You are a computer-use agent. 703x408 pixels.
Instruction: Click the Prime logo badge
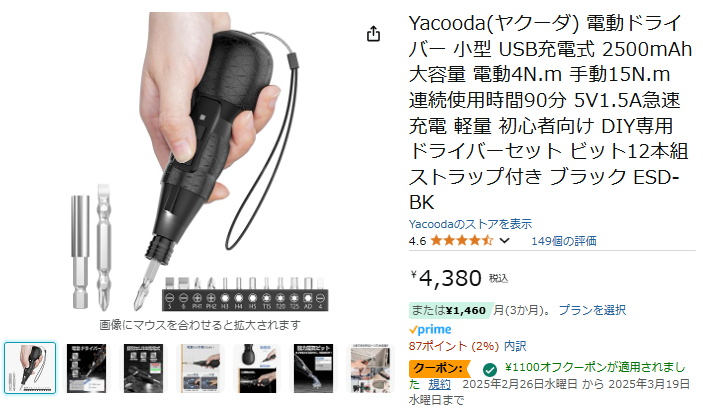pyautogui.click(x=430, y=330)
